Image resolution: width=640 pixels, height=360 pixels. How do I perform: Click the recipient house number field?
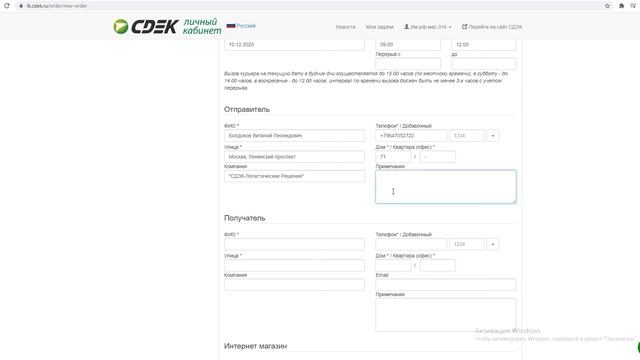[x=393, y=265]
